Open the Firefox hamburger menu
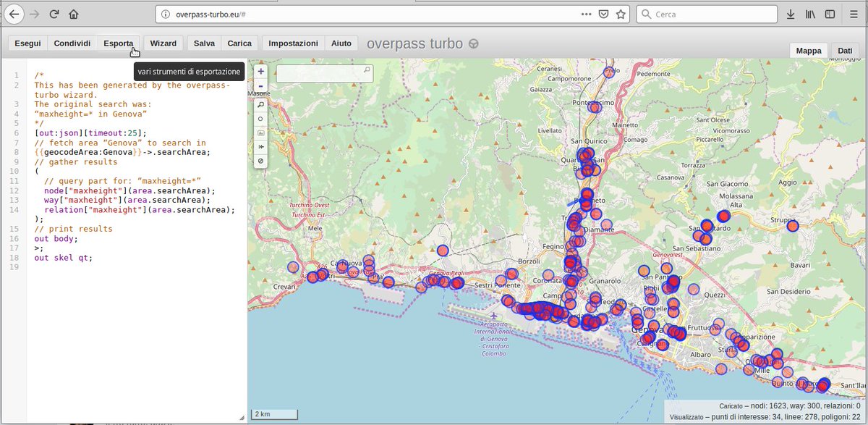Image resolution: width=868 pixels, height=425 pixels. point(854,14)
